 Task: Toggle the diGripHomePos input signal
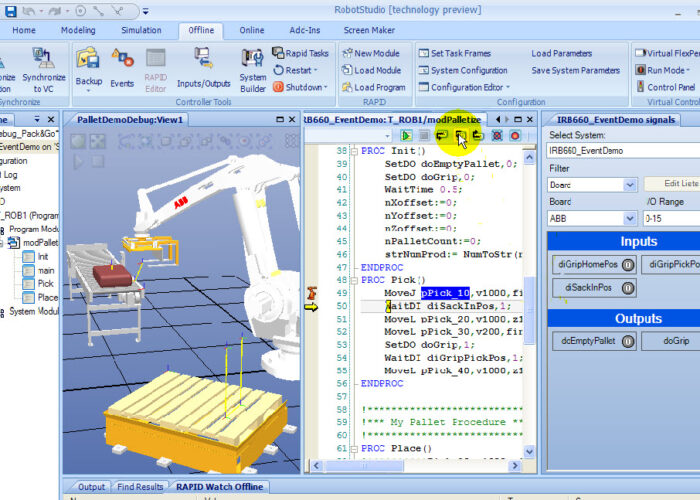(594, 265)
